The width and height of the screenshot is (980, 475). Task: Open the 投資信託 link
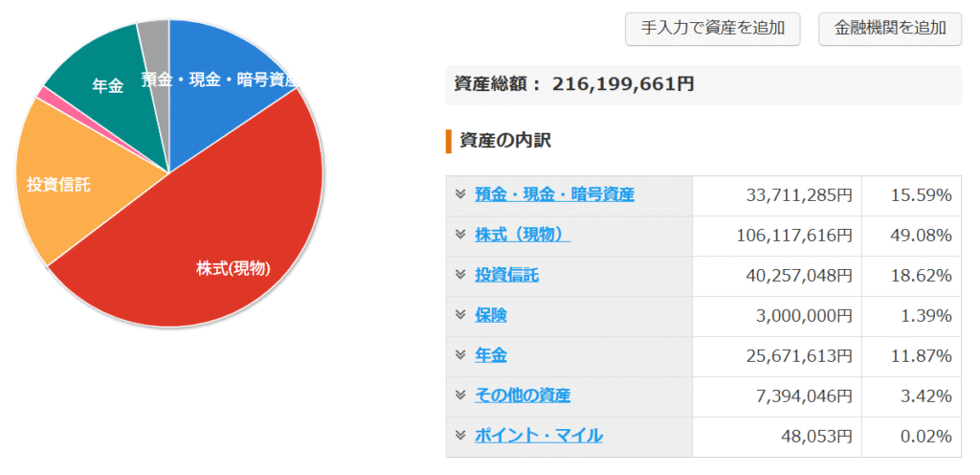click(x=506, y=275)
